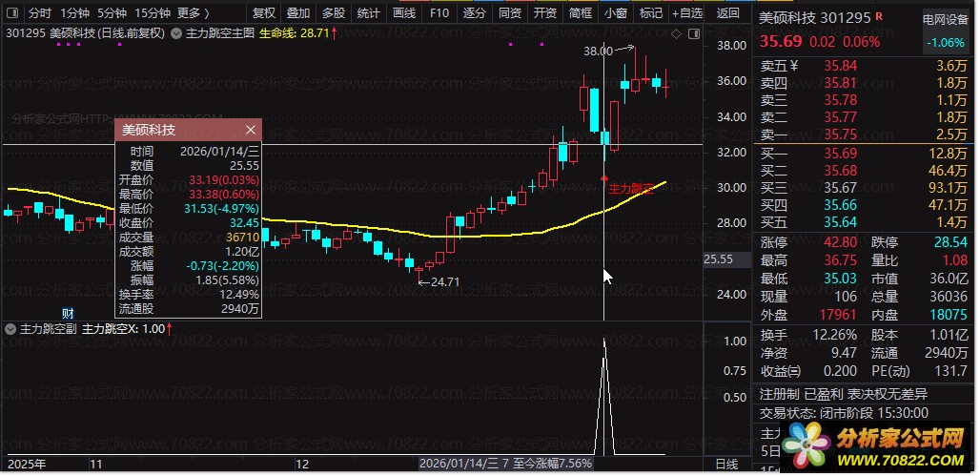
Task: Click the diamond icon at chart header
Action: coord(676,33)
